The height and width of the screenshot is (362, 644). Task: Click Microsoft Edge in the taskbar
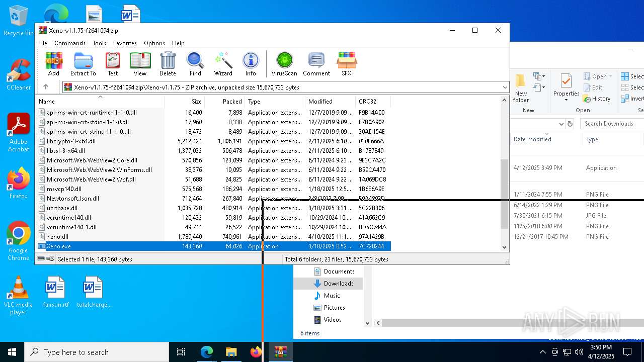[207, 352]
